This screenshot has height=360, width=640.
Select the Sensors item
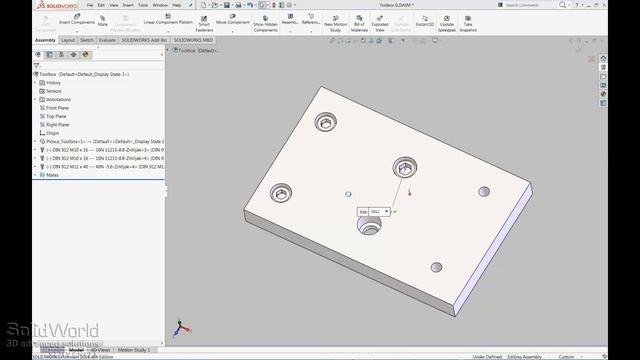tap(53, 91)
